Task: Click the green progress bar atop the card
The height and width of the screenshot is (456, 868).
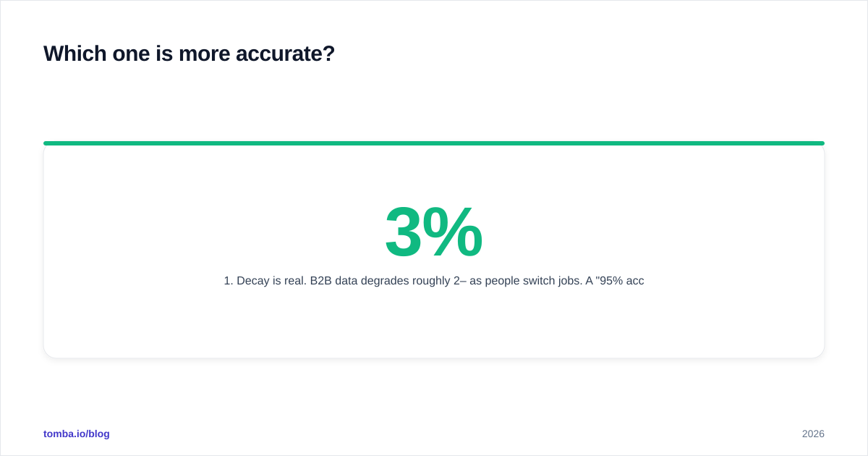Action: [434, 143]
